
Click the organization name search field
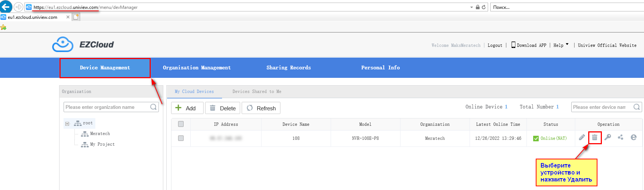coord(107,107)
